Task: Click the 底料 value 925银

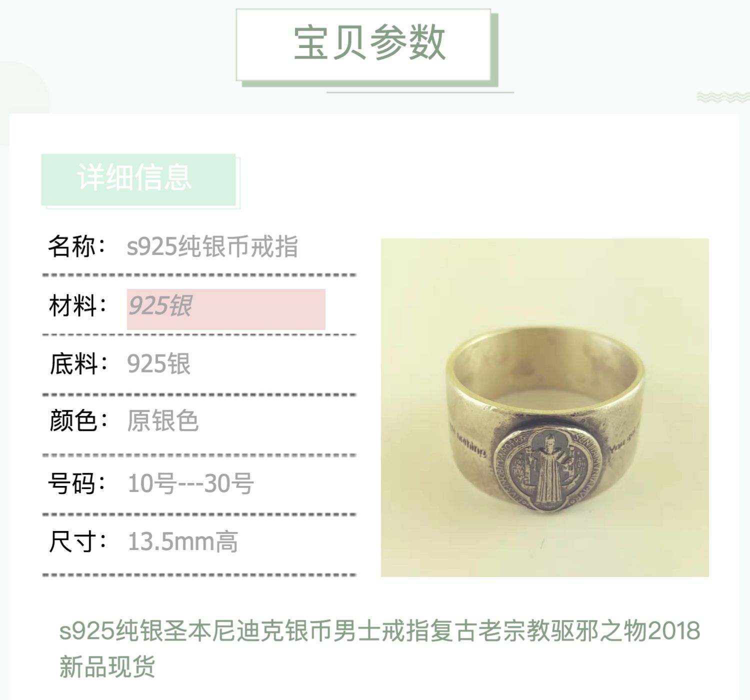Action: coord(158,364)
